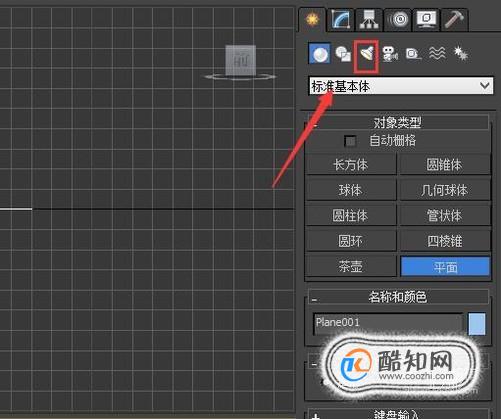Switch to the Hierarchy panel tab

369,19
